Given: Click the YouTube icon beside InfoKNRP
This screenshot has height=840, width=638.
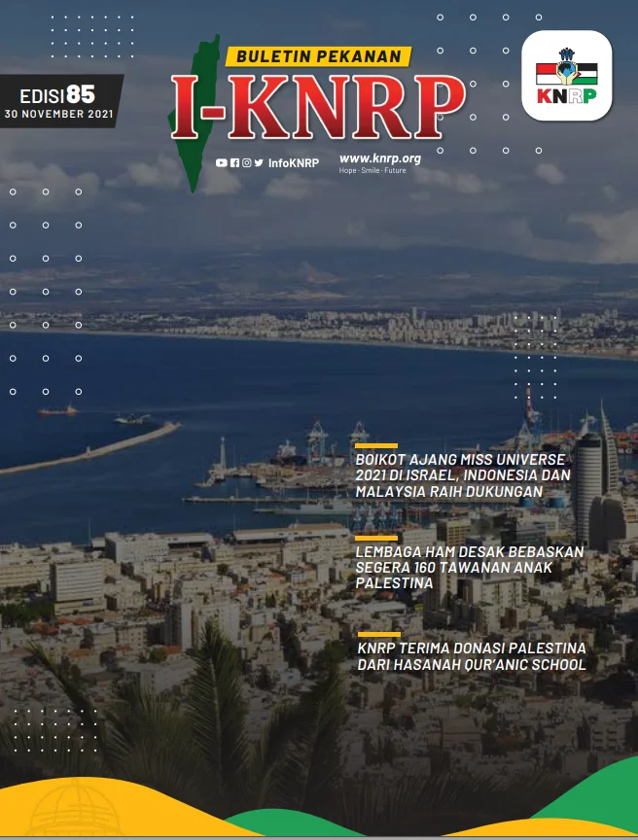Looking at the screenshot, I should (x=221, y=163).
